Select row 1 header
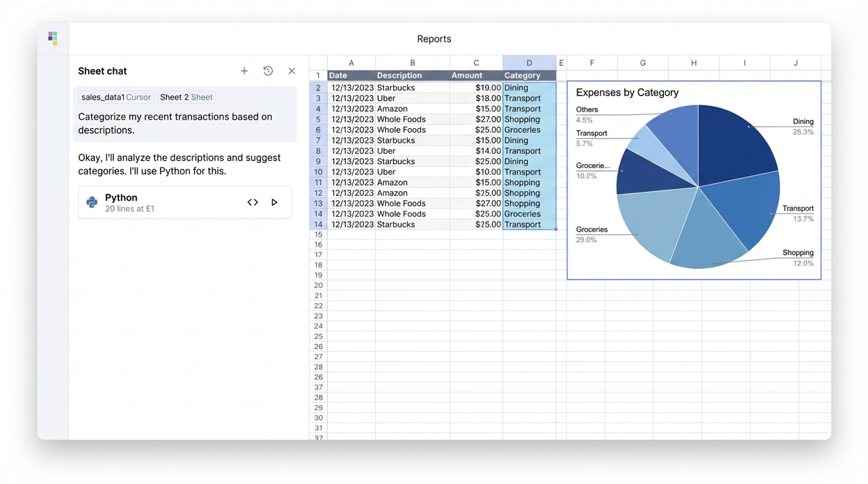 (x=318, y=76)
